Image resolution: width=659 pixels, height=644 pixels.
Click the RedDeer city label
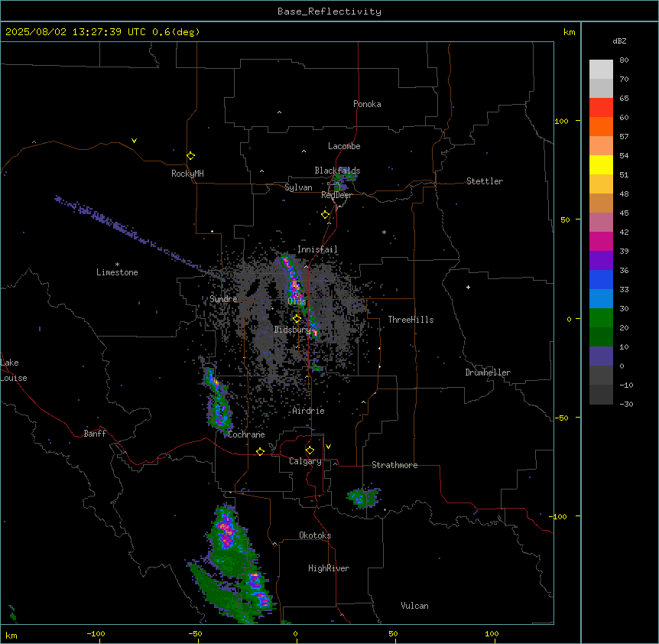point(336,195)
